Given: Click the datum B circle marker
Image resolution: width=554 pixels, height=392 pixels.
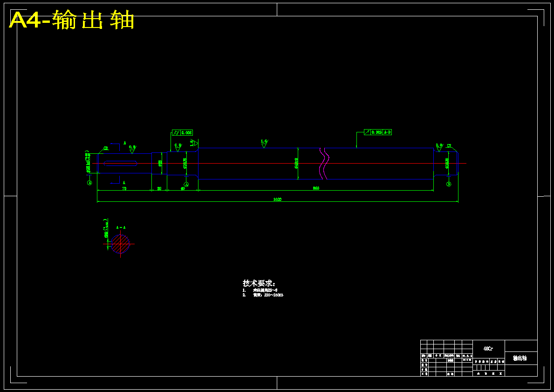Looking at the screenshot, I should tap(449, 184).
